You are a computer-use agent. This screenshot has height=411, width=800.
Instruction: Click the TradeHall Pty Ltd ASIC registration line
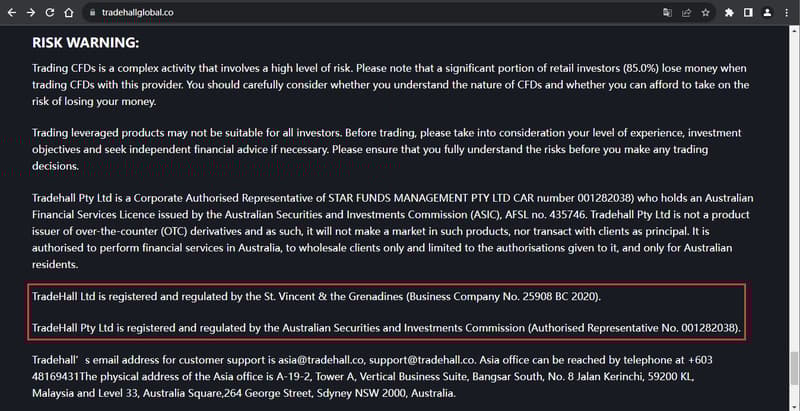(x=386, y=328)
